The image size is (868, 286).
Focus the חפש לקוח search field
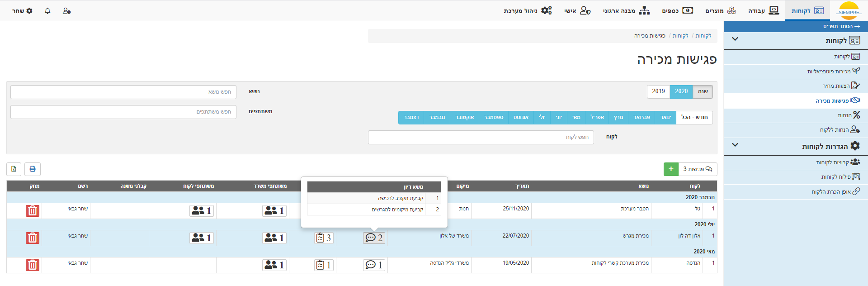pyautogui.click(x=481, y=137)
